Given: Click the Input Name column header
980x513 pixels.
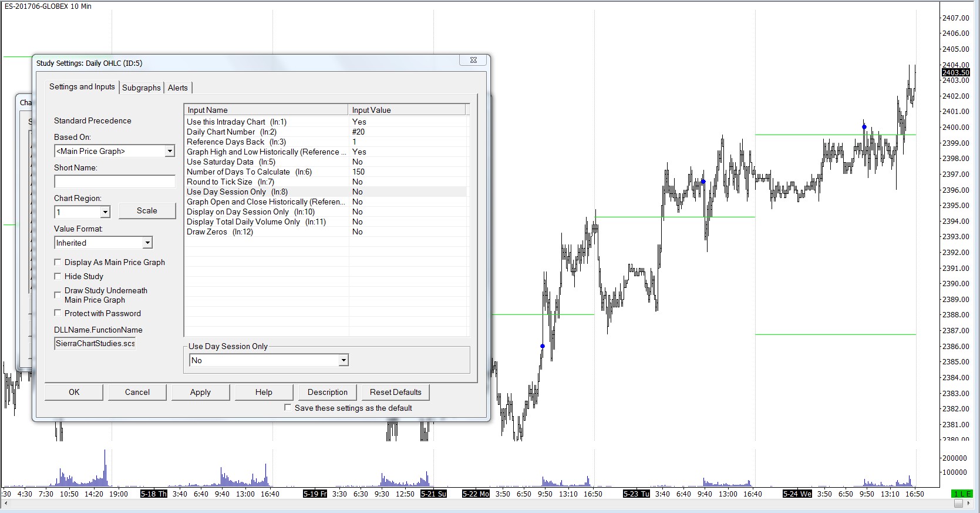Looking at the screenshot, I should [x=267, y=110].
